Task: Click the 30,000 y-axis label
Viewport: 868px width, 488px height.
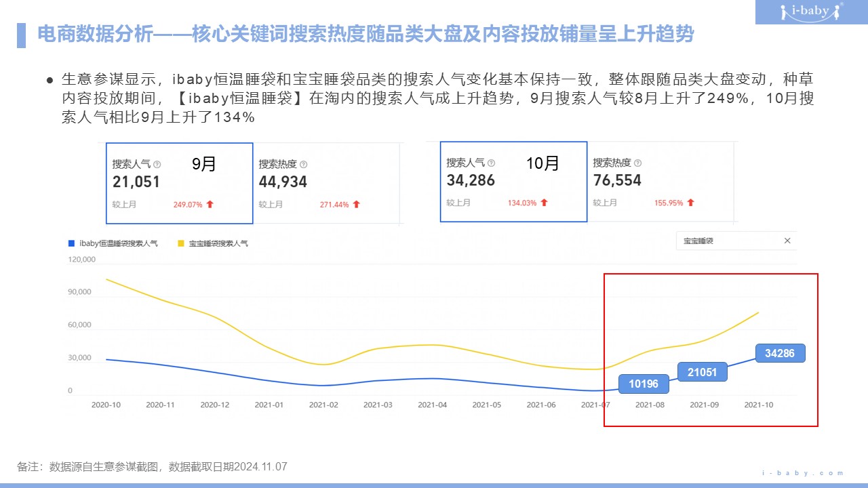Action: 80,358
